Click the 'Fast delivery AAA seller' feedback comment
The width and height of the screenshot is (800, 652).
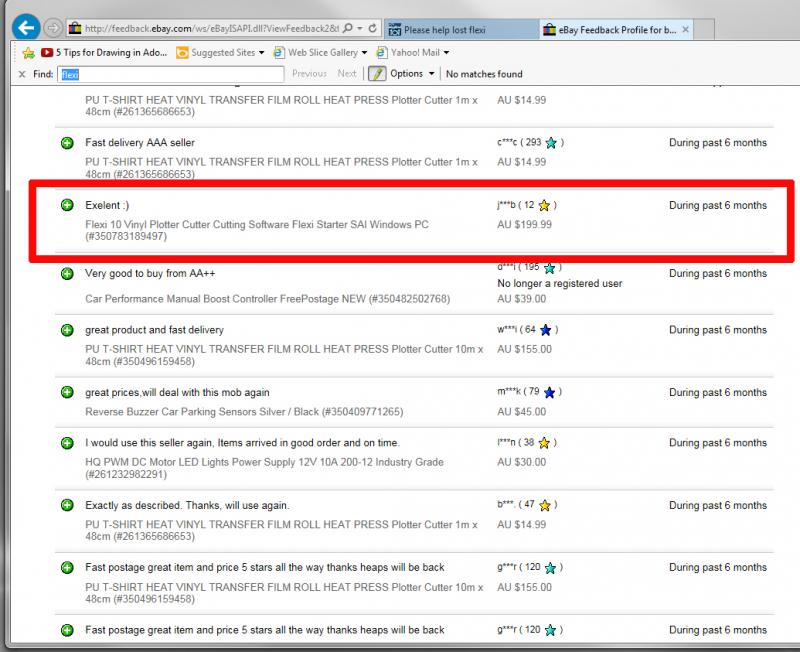click(140, 143)
